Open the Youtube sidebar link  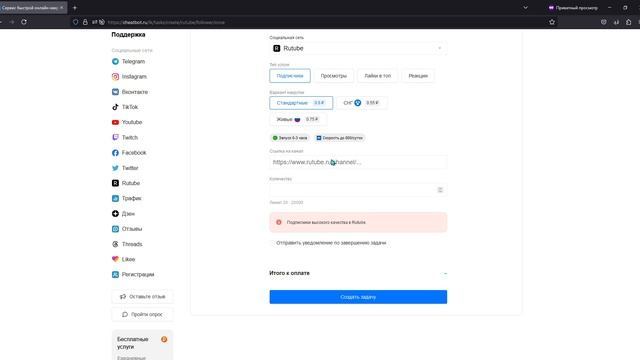point(132,122)
